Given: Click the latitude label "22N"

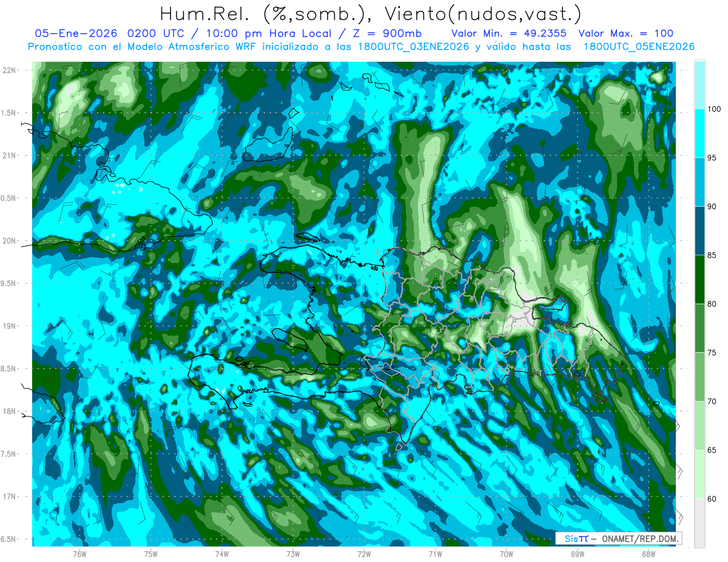Looking at the screenshot, I should point(9,70).
